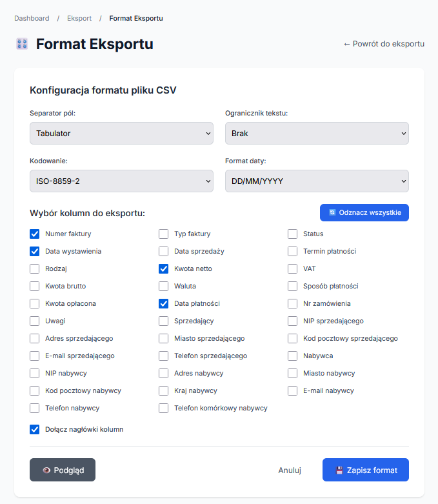Click the refresh icon on Odznacz wszystkie
438x504 pixels.
coord(332,212)
